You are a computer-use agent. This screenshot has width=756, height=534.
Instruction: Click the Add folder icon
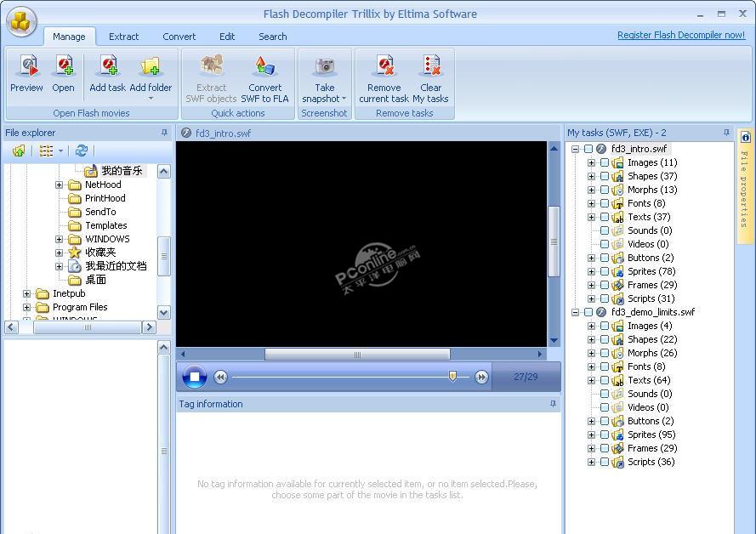pos(151,66)
